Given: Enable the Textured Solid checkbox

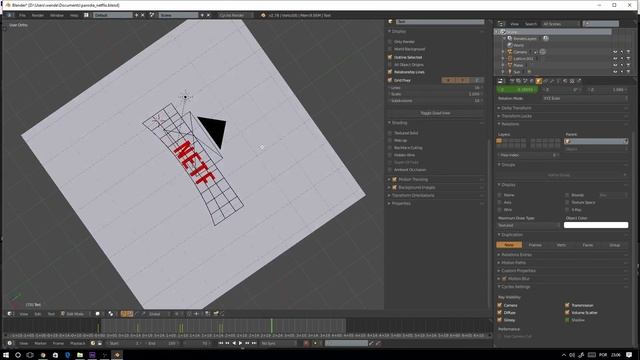Looking at the screenshot, I should [x=390, y=133].
